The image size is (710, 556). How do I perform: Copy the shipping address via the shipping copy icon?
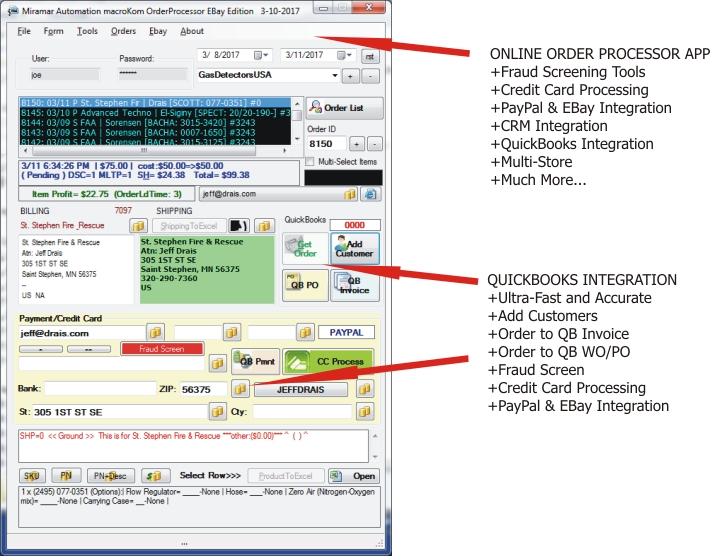coord(264,225)
